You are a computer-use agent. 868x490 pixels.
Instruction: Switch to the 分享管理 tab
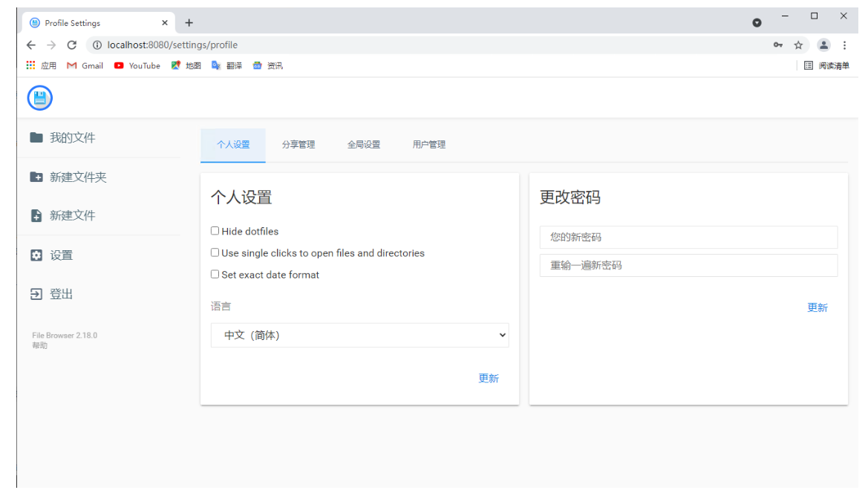[x=299, y=144]
